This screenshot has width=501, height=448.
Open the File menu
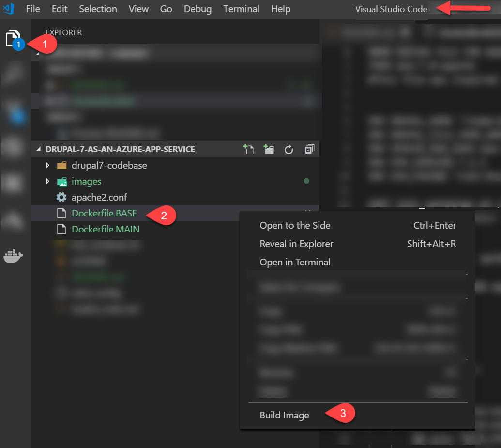[x=33, y=9]
